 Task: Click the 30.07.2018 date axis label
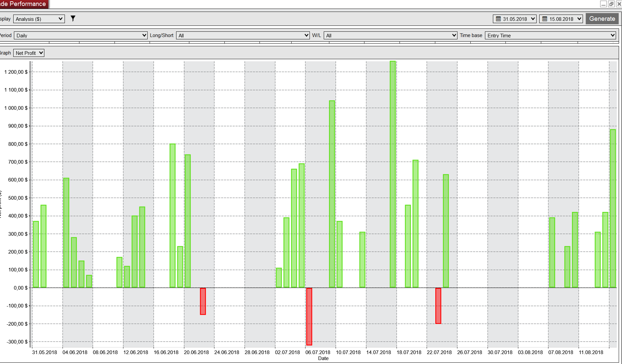(x=500, y=352)
